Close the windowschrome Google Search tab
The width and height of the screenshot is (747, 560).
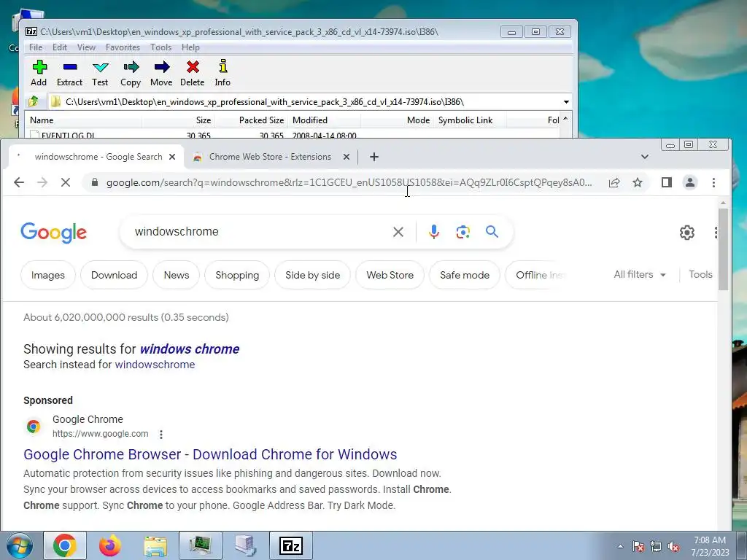tap(172, 157)
